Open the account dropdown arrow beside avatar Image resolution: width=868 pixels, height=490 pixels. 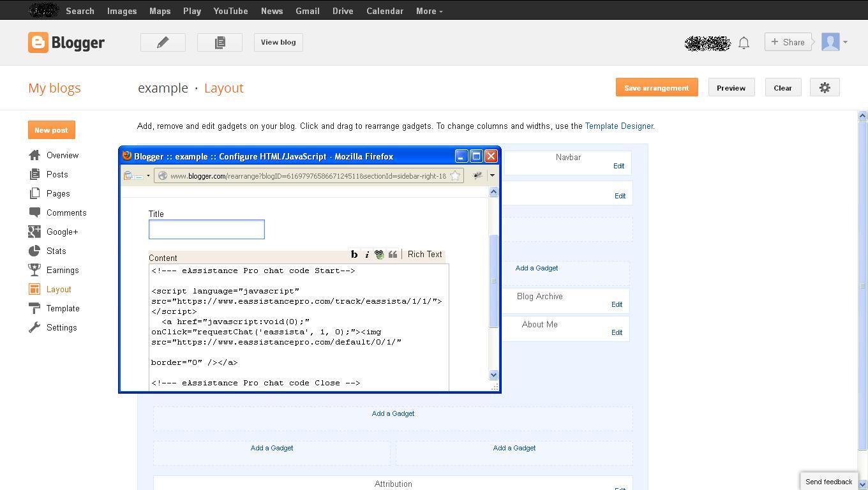[845, 43]
